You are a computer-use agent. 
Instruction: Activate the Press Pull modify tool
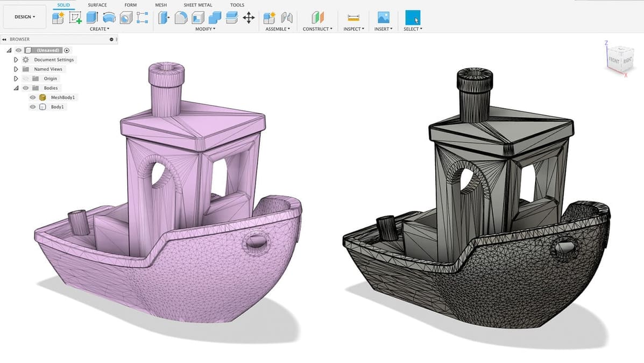tap(164, 18)
